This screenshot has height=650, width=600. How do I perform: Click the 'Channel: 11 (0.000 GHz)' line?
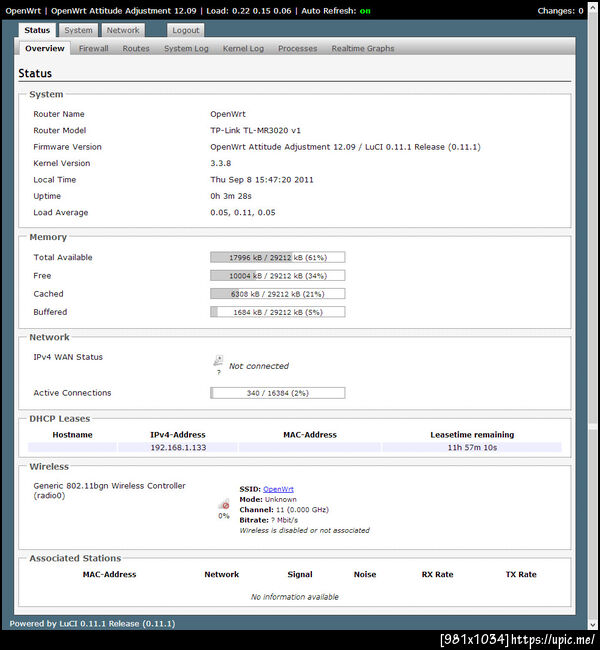(x=284, y=510)
